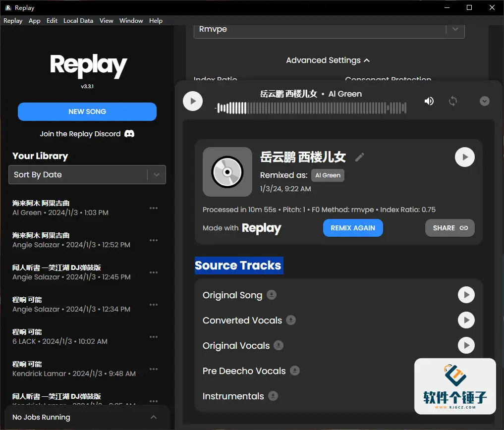Download the Instrumentals track
The width and height of the screenshot is (504, 430).
pos(273,396)
